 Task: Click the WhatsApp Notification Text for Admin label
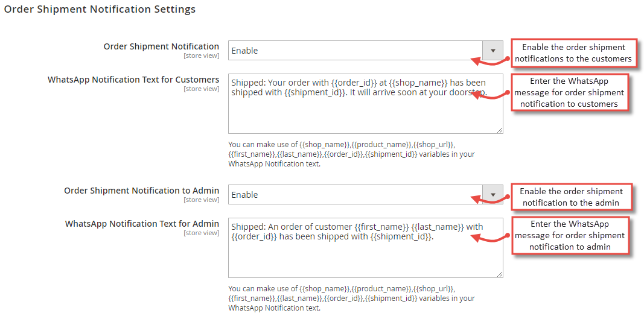[x=142, y=224]
